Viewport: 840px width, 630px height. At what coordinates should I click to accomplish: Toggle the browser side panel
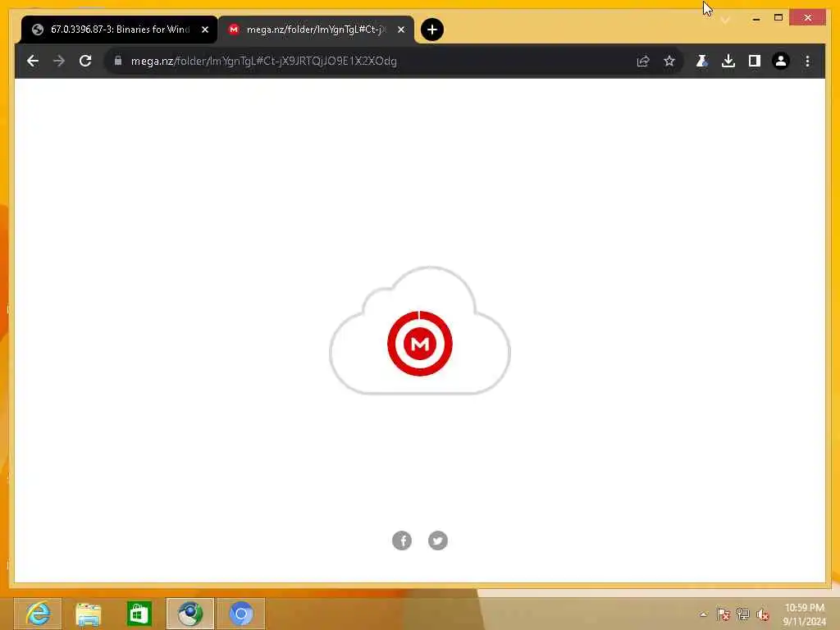coord(755,61)
